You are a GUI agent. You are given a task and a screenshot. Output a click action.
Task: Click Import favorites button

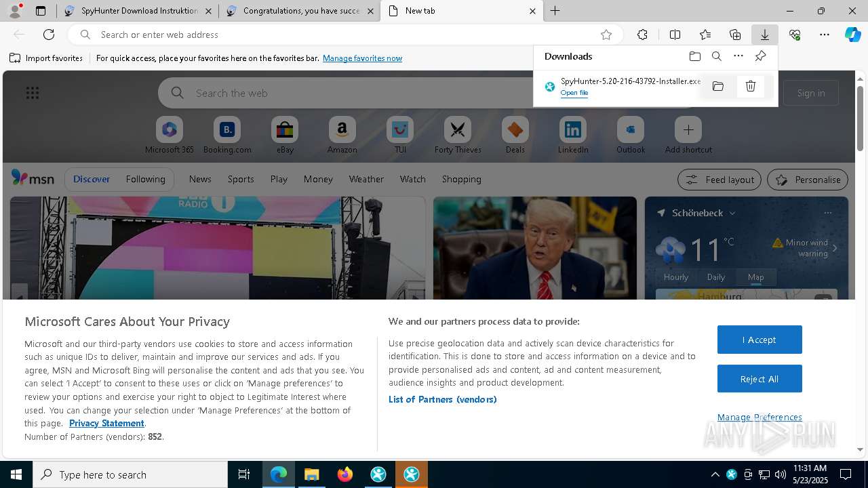46,58
